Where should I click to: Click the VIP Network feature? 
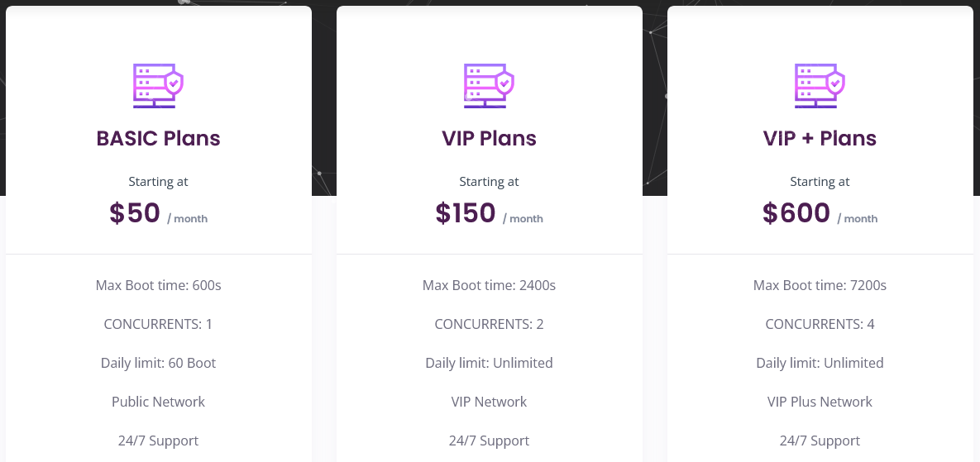[x=489, y=402]
